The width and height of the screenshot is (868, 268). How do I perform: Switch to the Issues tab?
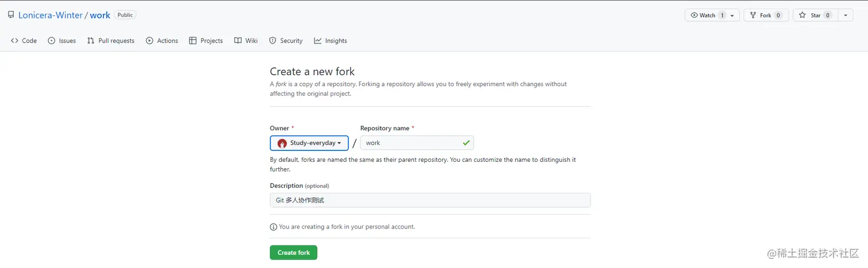pyautogui.click(x=61, y=41)
